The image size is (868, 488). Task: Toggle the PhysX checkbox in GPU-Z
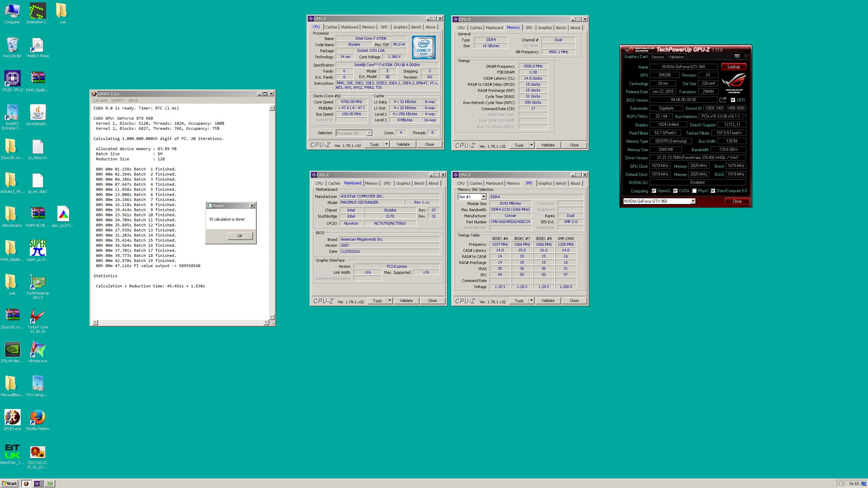tap(694, 191)
